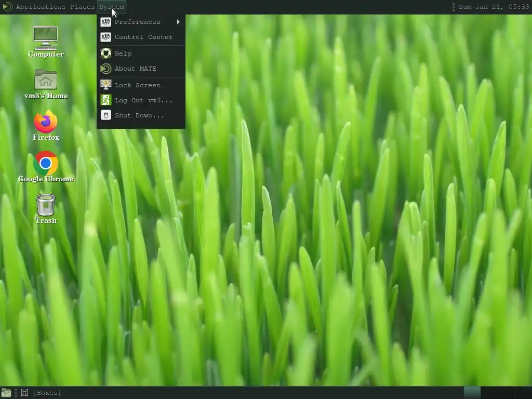The height and width of the screenshot is (399, 532).
Task: Open Control Center from System menu
Action: (x=141, y=37)
